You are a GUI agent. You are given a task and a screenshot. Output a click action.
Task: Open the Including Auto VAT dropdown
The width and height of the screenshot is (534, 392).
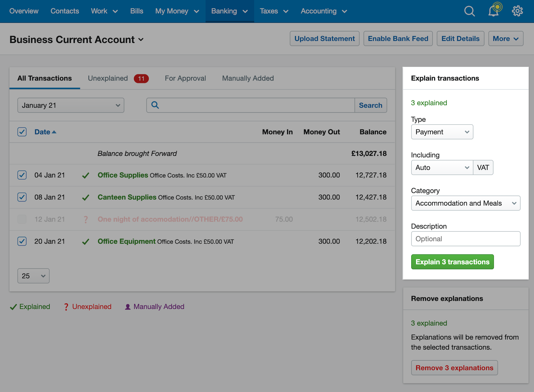(x=442, y=168)
